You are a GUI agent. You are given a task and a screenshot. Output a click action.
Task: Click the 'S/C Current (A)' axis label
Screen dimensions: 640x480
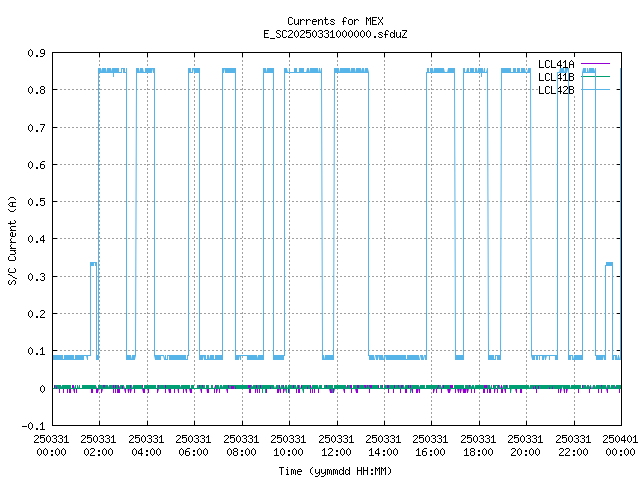click(13, 240)
